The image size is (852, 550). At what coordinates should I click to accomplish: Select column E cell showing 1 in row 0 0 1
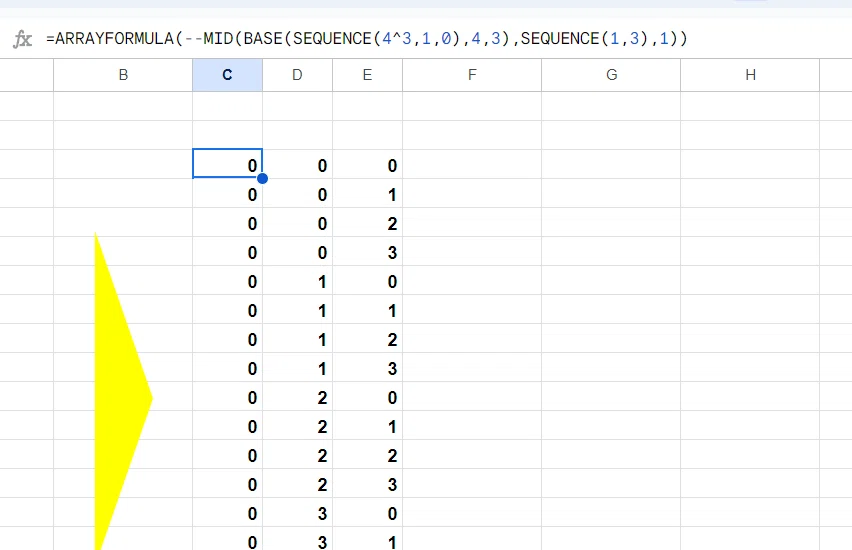coord(367,193)
